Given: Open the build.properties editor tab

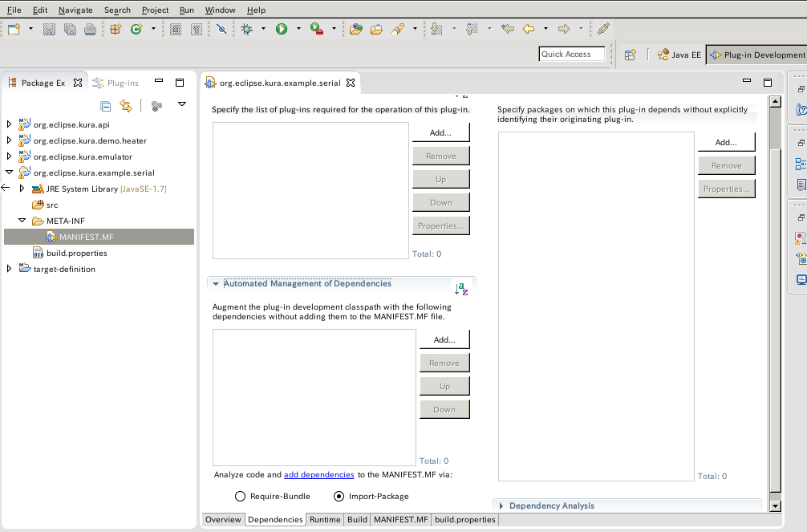Looking at the screenshot, I should [x=464, y=520].
